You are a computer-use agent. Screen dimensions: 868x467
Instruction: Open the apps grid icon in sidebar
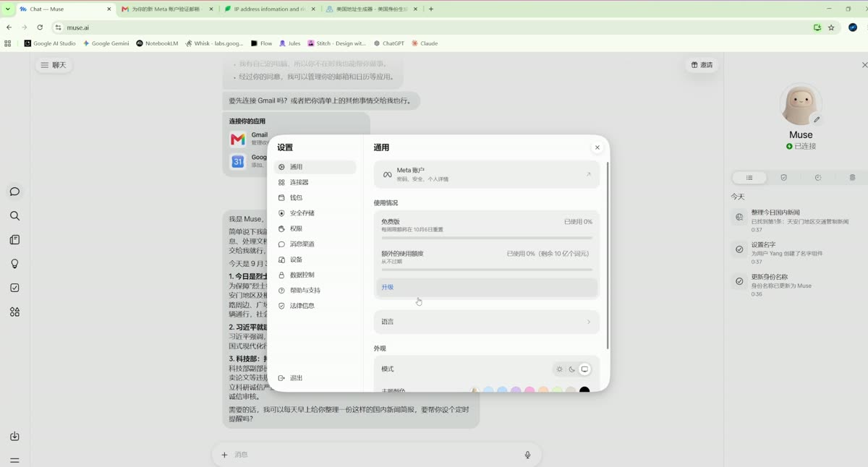(14, 312)
